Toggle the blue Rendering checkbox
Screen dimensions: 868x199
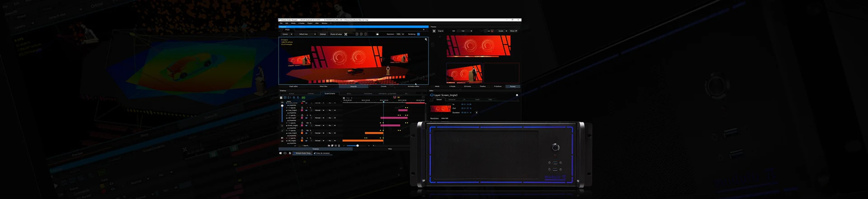coord(419,34)
